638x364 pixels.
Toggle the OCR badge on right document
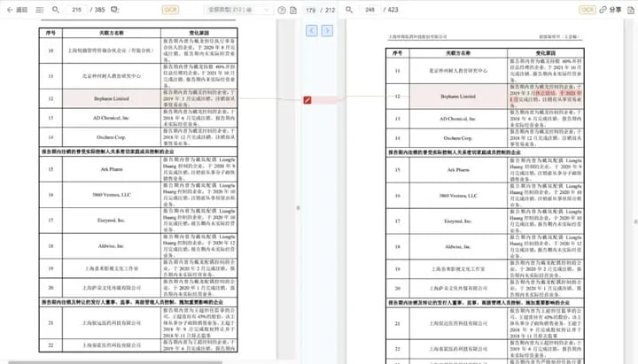pyautogui.click(x=587, y=9)
